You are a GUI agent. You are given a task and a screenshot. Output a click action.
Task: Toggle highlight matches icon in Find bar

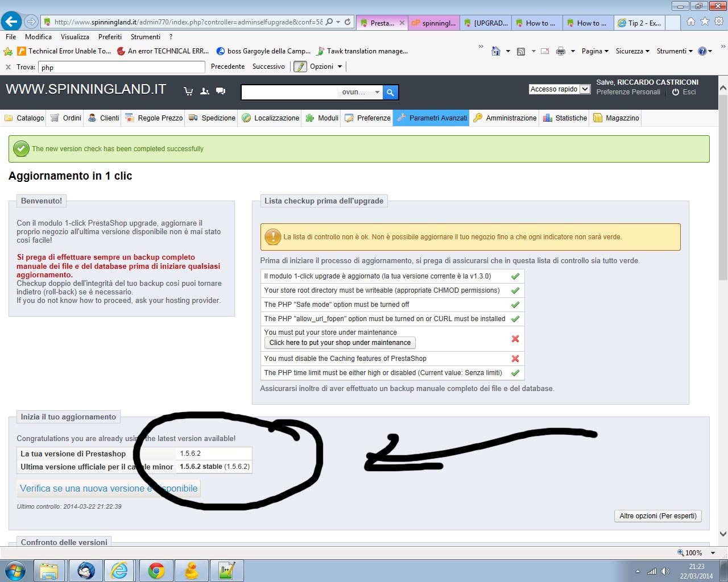[300, 66]
